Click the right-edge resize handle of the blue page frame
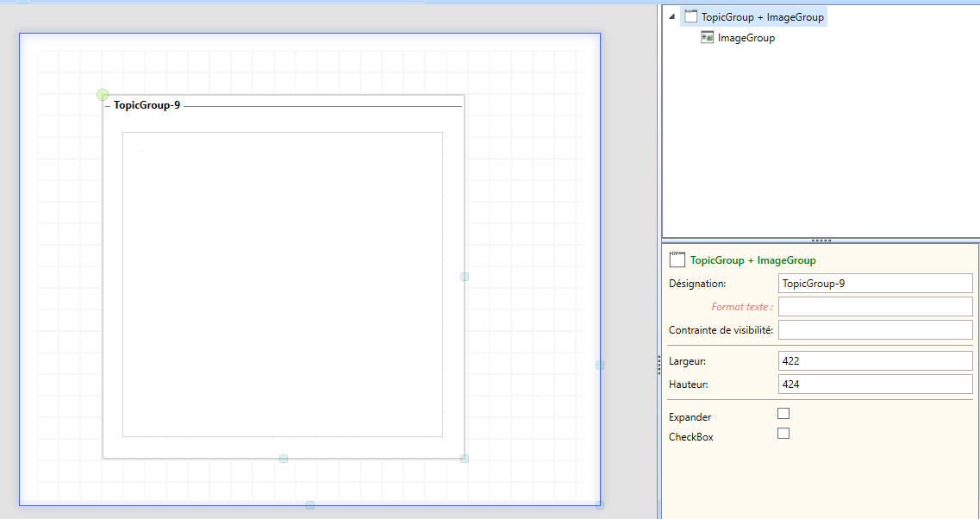The image size is (980, 519). [600, 365]
